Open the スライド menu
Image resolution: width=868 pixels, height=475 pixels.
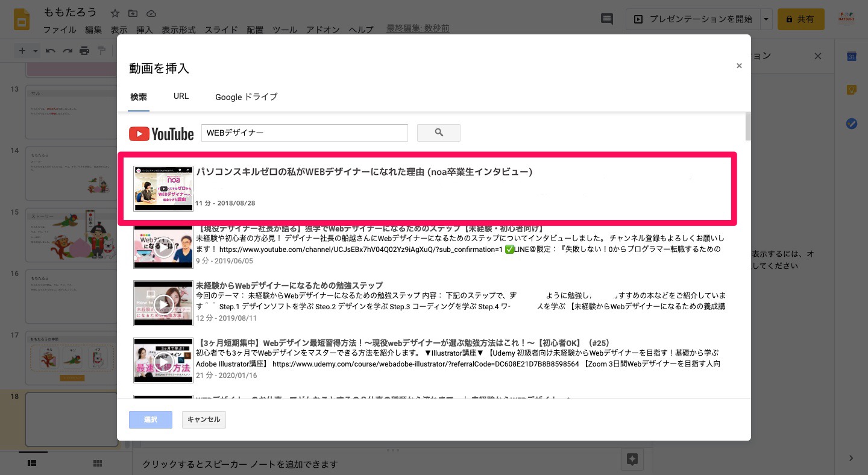pyautogui.click(x=221, y=30)
